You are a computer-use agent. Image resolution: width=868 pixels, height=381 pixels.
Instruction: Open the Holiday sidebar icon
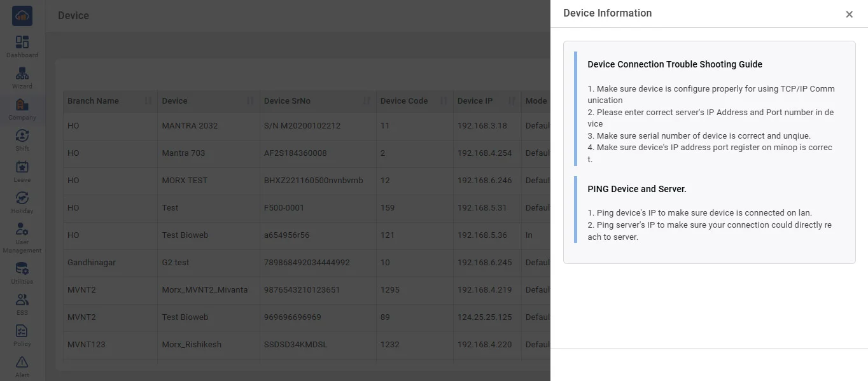(x=22, y=199)
